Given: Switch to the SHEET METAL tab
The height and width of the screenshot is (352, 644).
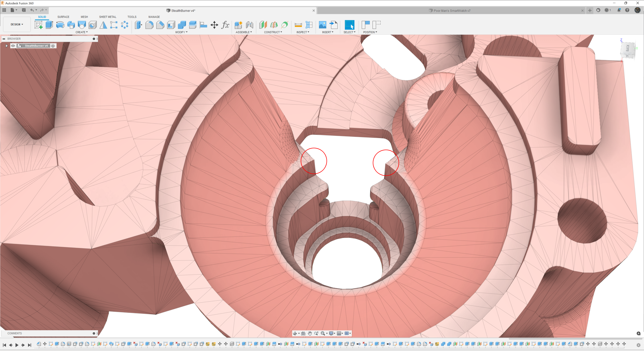Looking at the screenshot, I should (108, 17).
